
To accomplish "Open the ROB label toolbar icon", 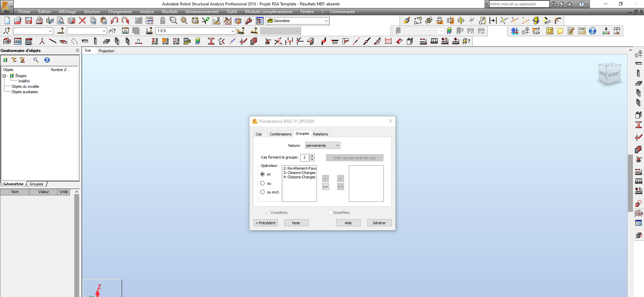I will tap(29, 41).
